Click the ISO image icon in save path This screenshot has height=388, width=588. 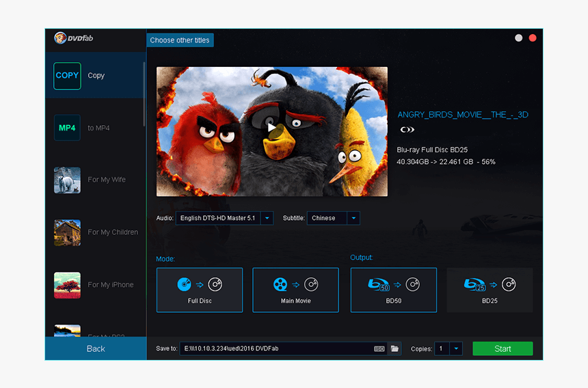click(379, 348)
